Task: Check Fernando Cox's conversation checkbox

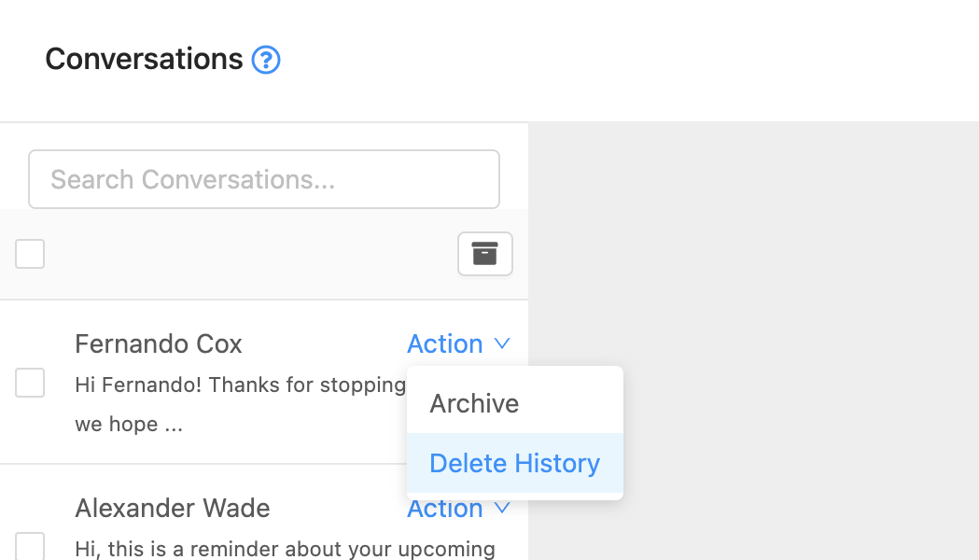Action: [x=29, y=382]
